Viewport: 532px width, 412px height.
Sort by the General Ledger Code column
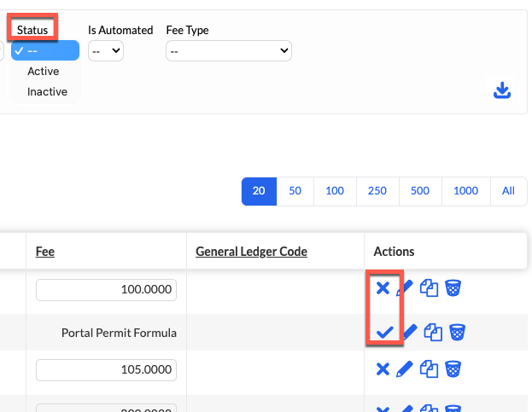click(251, 252)
